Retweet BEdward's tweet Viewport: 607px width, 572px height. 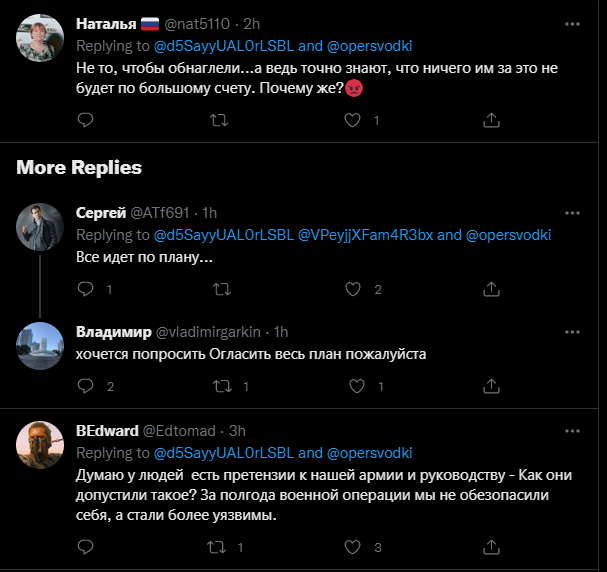point(215,547)
